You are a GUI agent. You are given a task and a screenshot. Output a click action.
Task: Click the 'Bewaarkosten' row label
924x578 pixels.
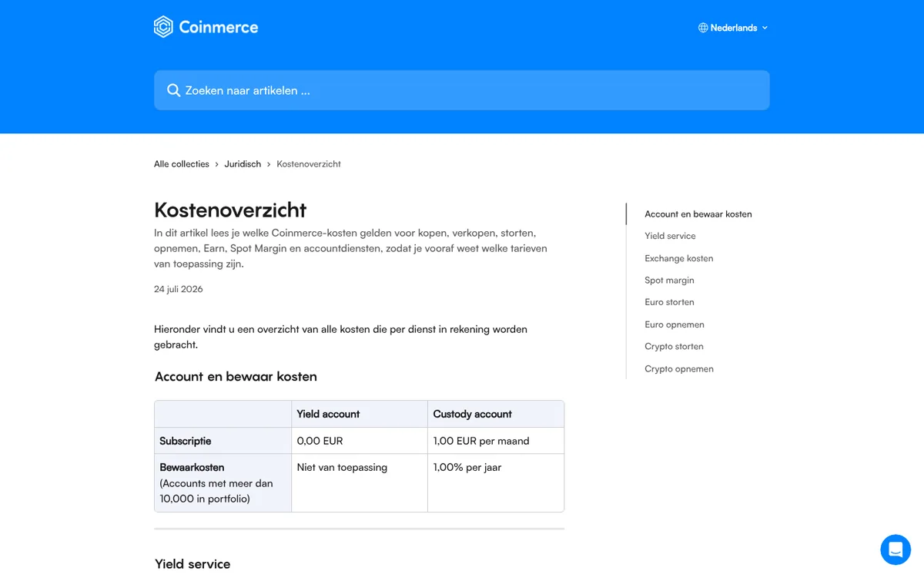192,467
